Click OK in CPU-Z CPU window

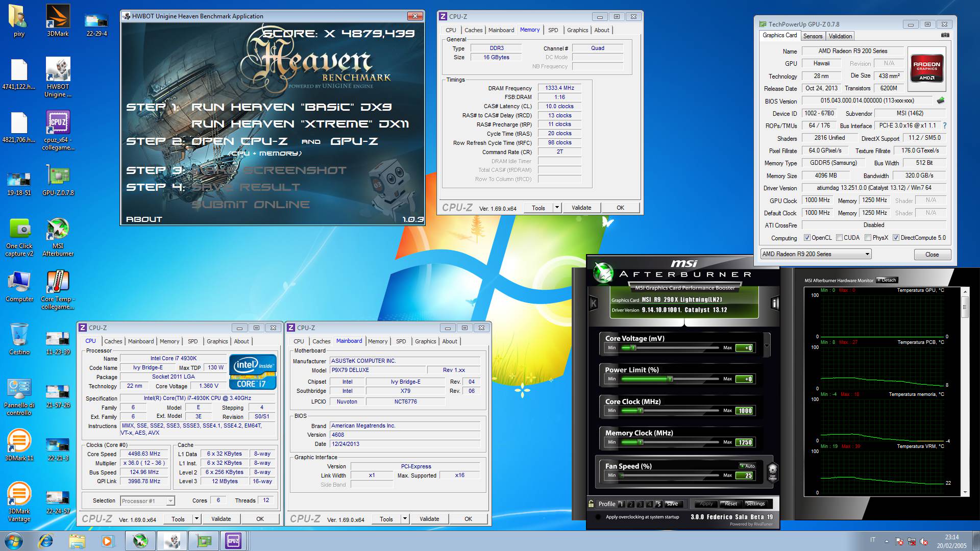(x=260, y=519)
